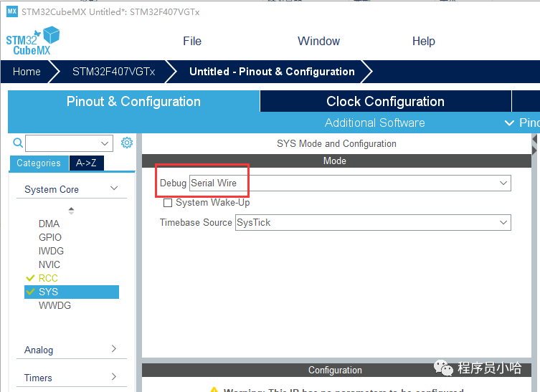
Task: Open the peripheral search combo box dropdown
Action: click(x=105, y=143)
